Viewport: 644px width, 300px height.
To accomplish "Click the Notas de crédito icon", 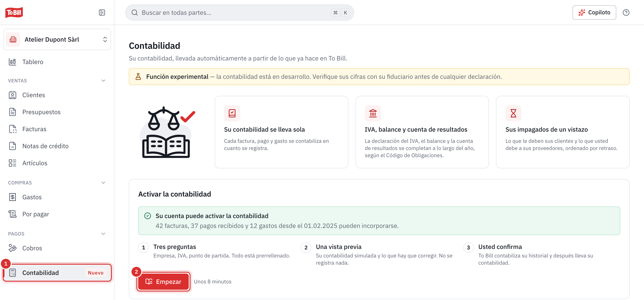I will pyautogui.click(x=13, y=146).
